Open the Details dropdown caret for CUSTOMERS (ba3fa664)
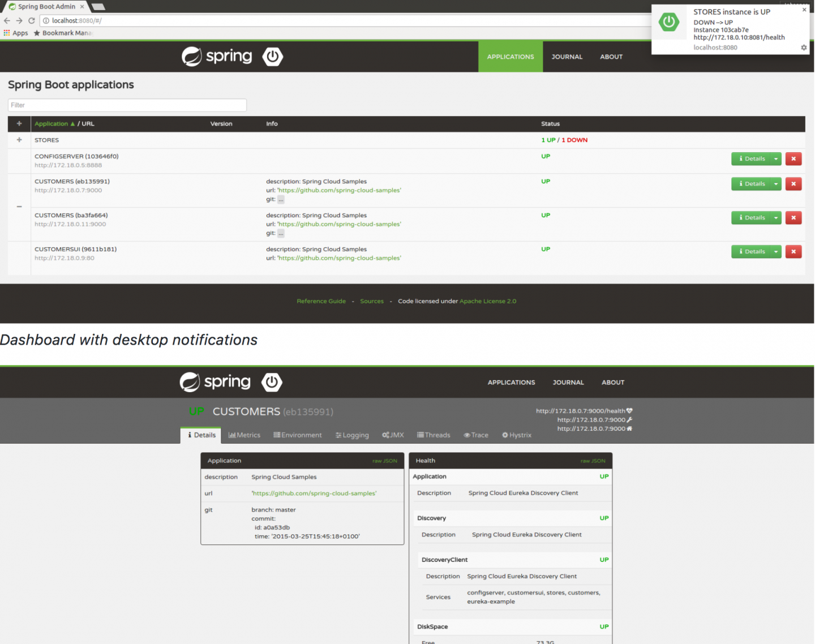 coord(776,218)
